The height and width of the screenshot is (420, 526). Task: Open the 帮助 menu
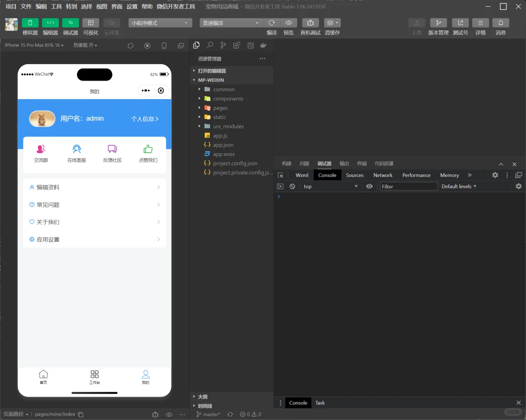coord(147,7)
